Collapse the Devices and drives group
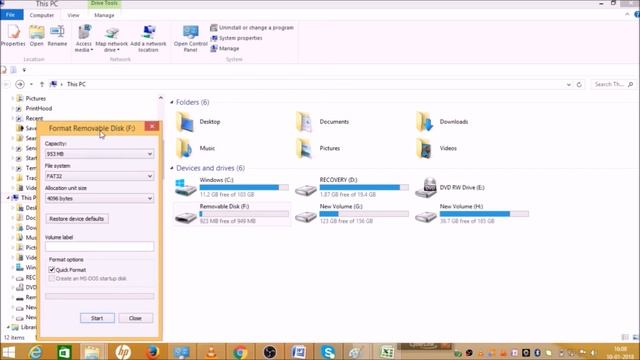Image resolution: width=640 pixels, height=360 pixels. point(172,168)
